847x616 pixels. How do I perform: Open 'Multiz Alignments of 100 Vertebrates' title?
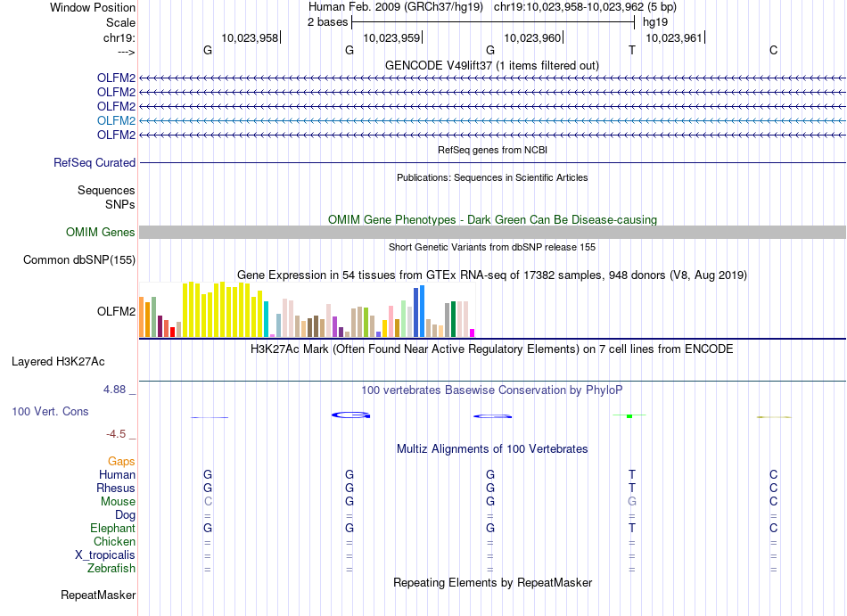[492, 449]
